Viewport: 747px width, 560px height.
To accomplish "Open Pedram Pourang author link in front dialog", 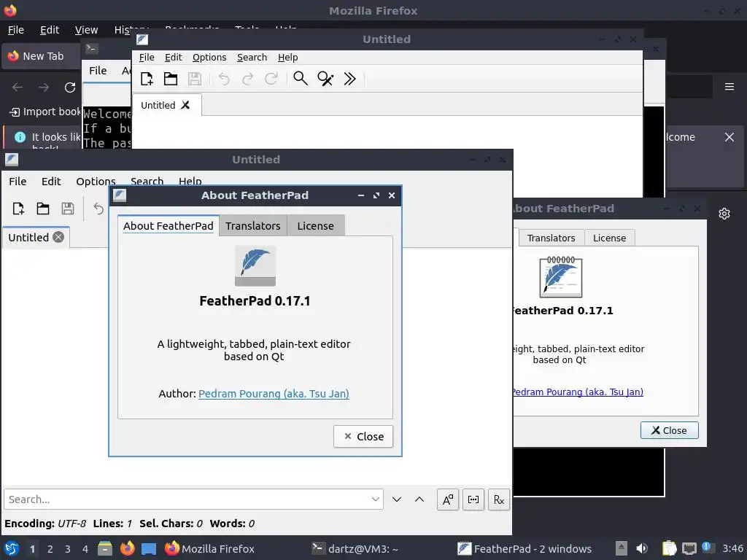I will point(274,394).
